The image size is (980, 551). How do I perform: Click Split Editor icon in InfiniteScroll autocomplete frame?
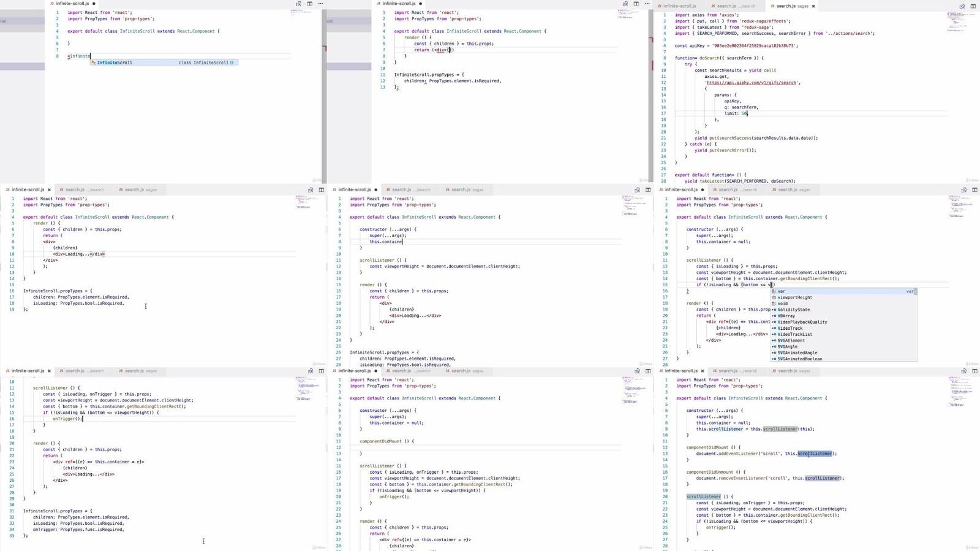point(309,4)
